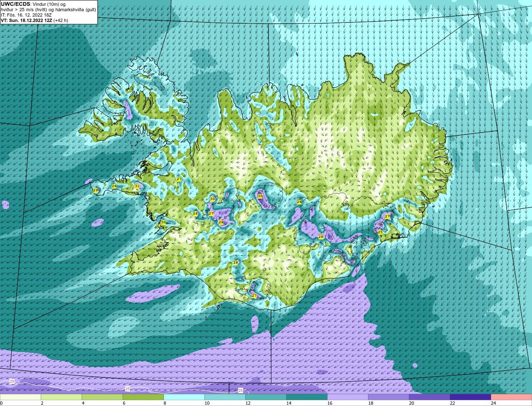Image resolution: width=532 pixels, height=406 pixels.
Task: Click the legend scale label "8"
Action: tap(165, 403)
